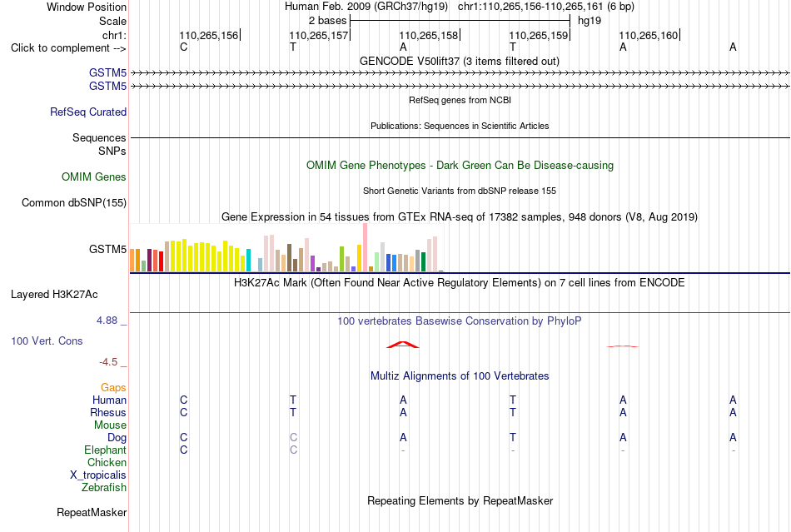This screenshot has height=532, width=791.
Task: Click 'Click to complement -->' label
Action: point(68,48)
